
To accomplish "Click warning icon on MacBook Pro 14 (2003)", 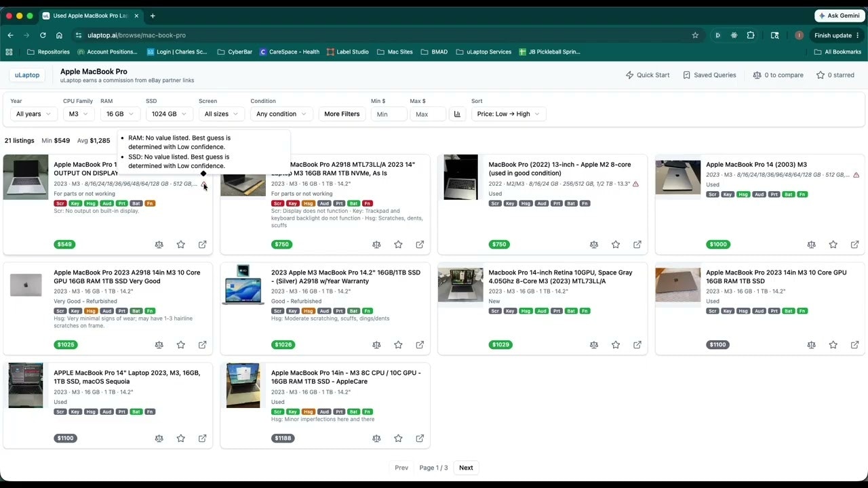I will click(x=856, y=175).
